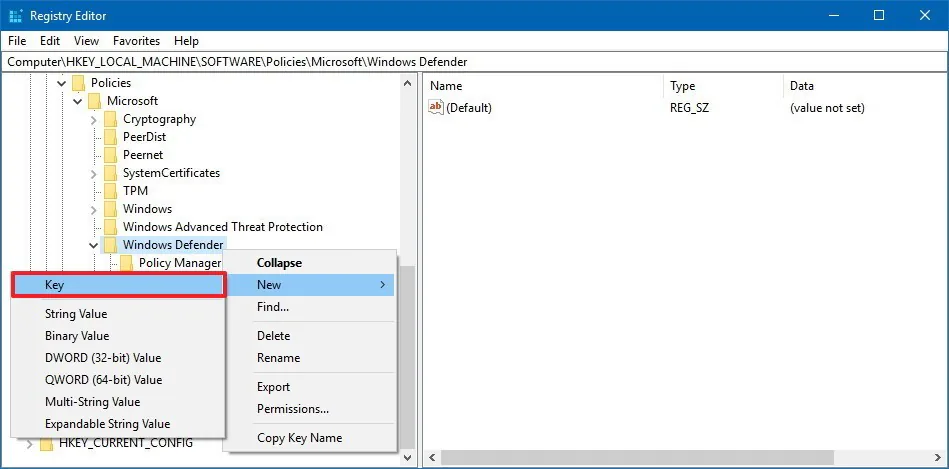Viewport: 949px width, 469px height.
Task: Create a new Binary Value
Action: pyautogui.click(x=119, y=335)
